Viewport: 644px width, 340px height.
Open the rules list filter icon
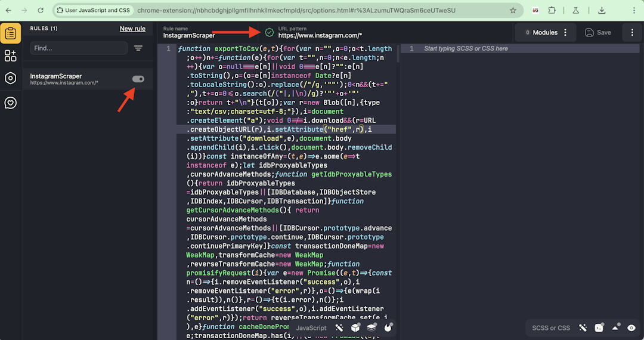click(138, 48)
